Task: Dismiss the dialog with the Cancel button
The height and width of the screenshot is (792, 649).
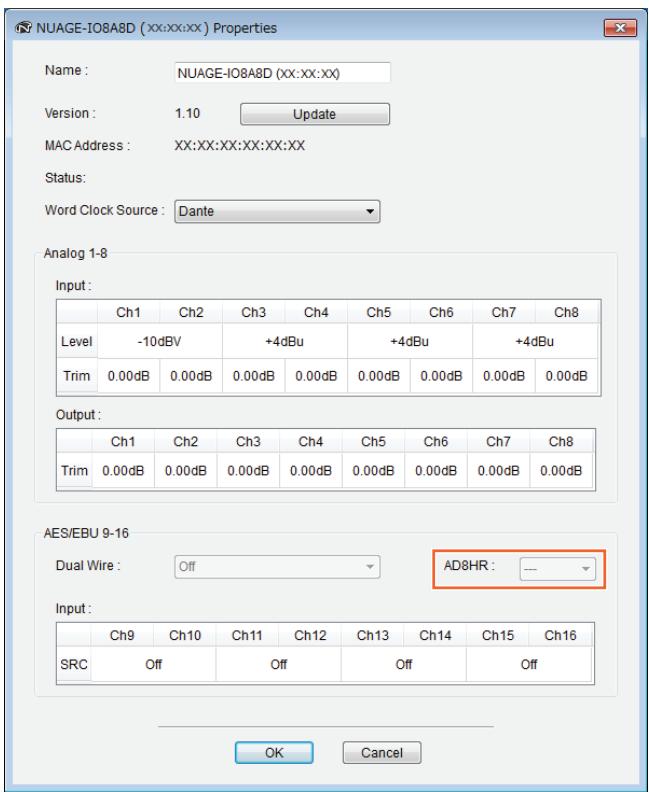Action: click(382, 753)
